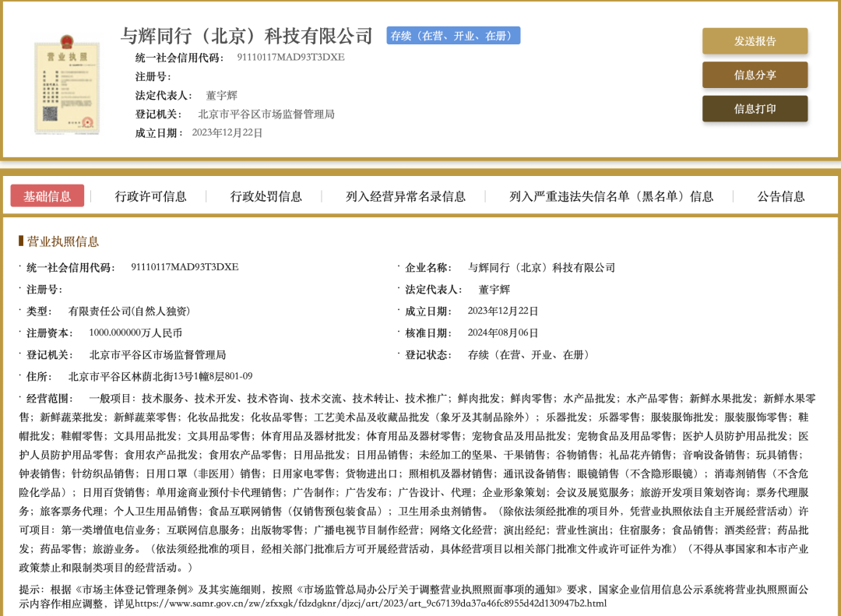Viewport: 841px width, 616px height.
Task: Click the 发送报告 button
Action: coord(755,41)
